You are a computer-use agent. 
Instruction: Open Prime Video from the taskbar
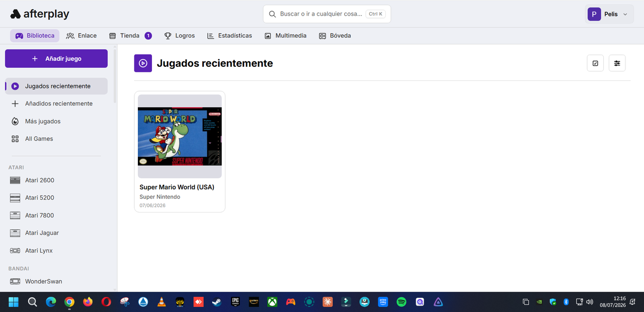[383, 302]
